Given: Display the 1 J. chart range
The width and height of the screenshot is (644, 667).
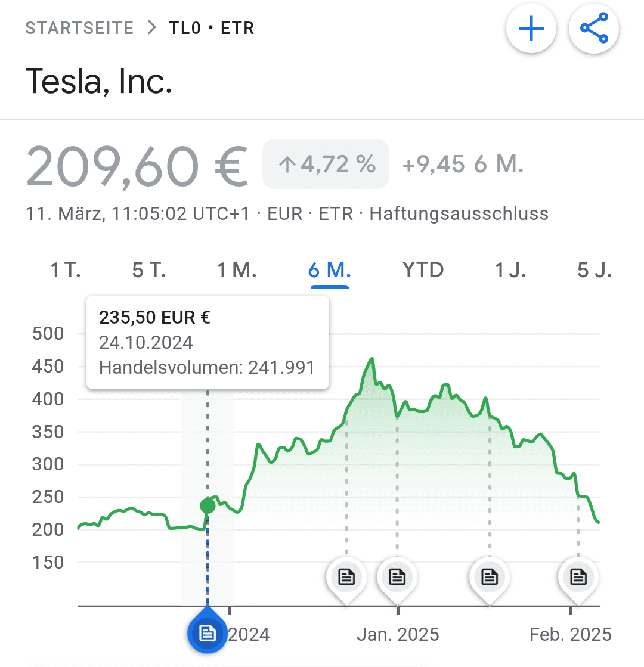Looking at the screenshot, I should (510, 271).
